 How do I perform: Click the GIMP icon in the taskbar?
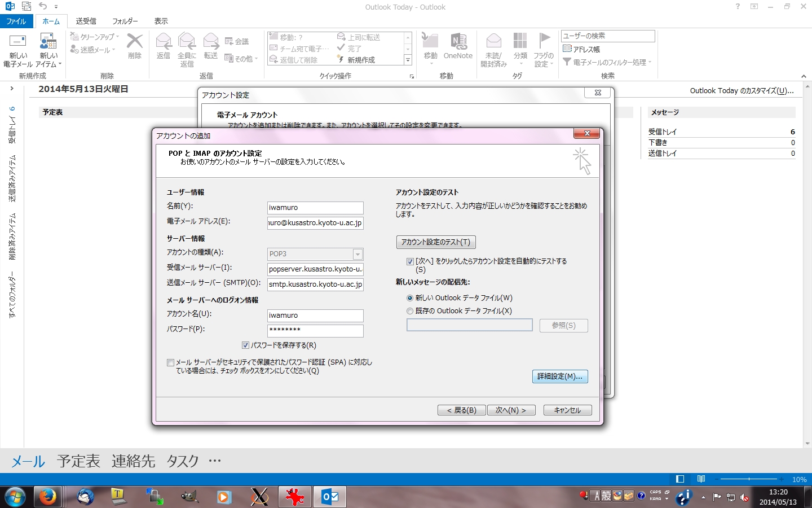coord(189,497)
